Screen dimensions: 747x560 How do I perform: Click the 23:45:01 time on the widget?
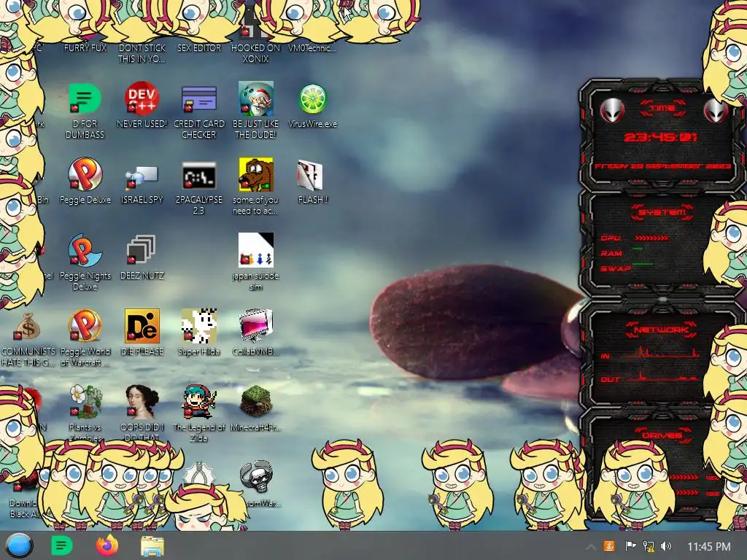[661, 138]
